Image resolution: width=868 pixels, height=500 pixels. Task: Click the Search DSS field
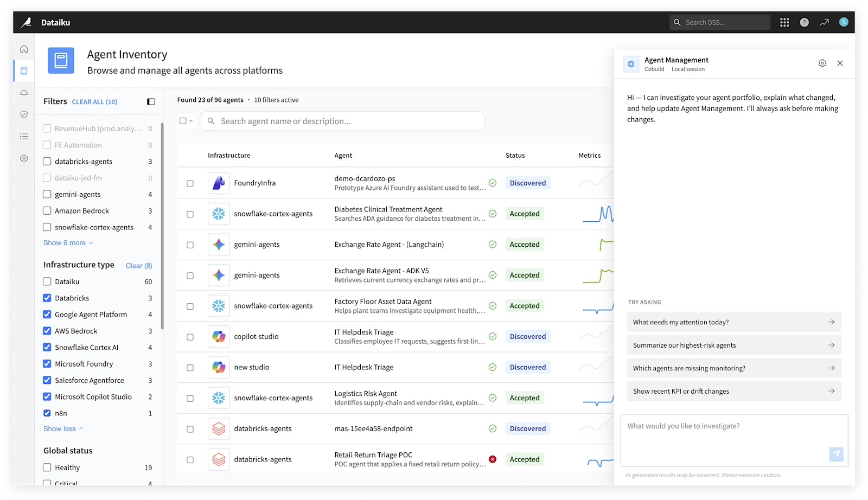pos(719,22)
